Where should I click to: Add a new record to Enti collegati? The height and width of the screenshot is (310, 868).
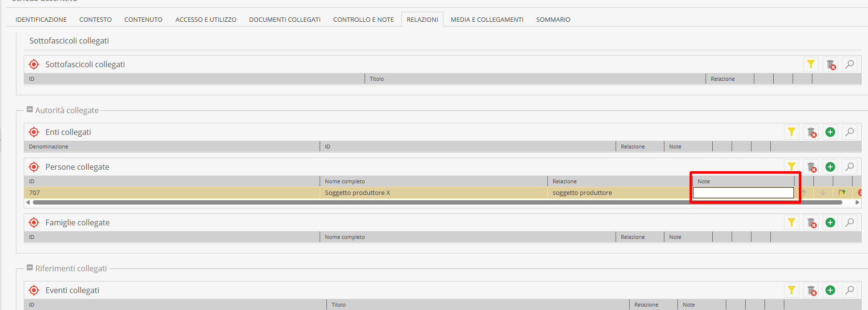click(830, 132)
